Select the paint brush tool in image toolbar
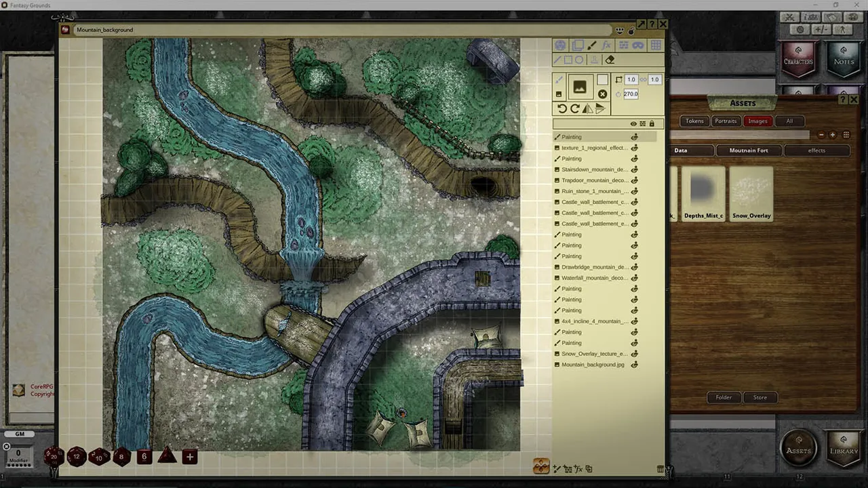This screenshot has height=488, width=868. pos(591,45)
